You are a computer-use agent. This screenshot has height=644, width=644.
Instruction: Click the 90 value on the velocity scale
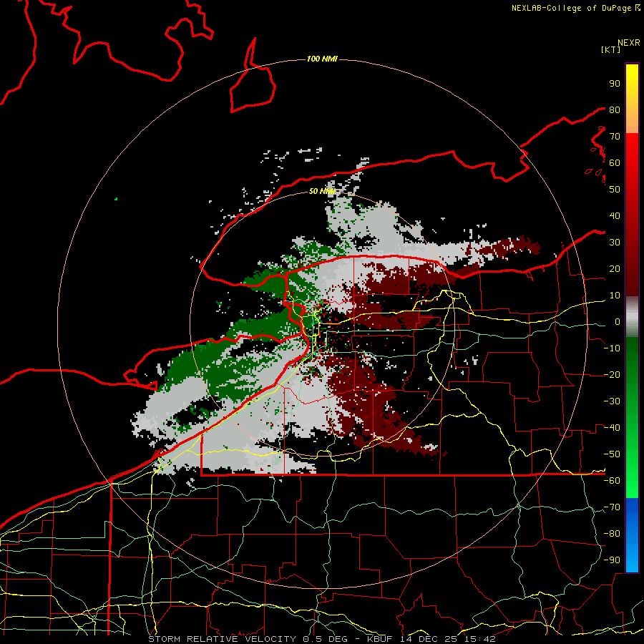[x=615, y=84]
